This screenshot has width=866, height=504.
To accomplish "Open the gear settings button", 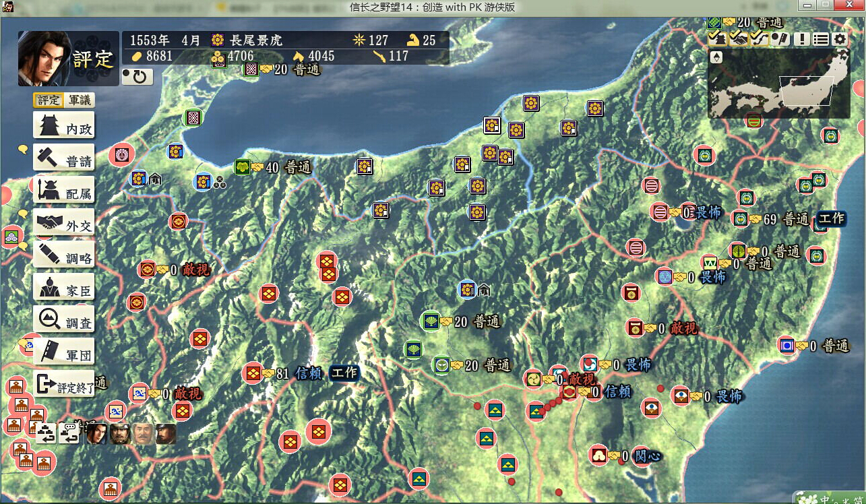I will pos(840,39).
